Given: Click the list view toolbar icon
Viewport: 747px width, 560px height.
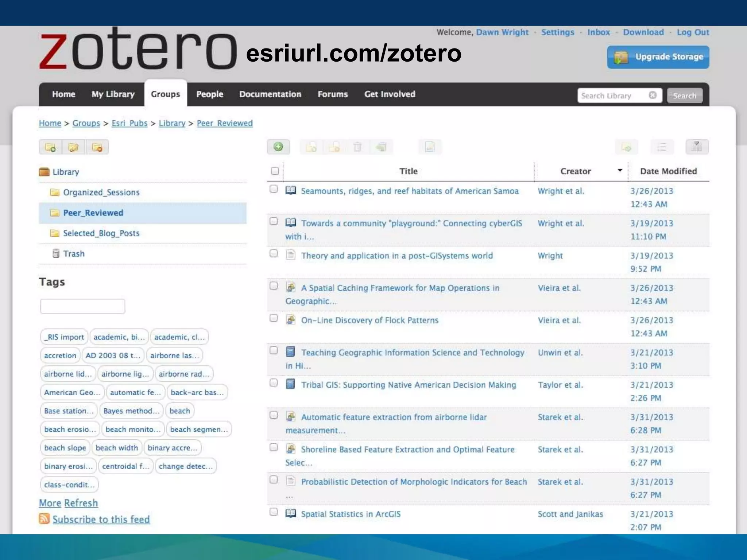Looking at the screenshot, I should 662,147.
